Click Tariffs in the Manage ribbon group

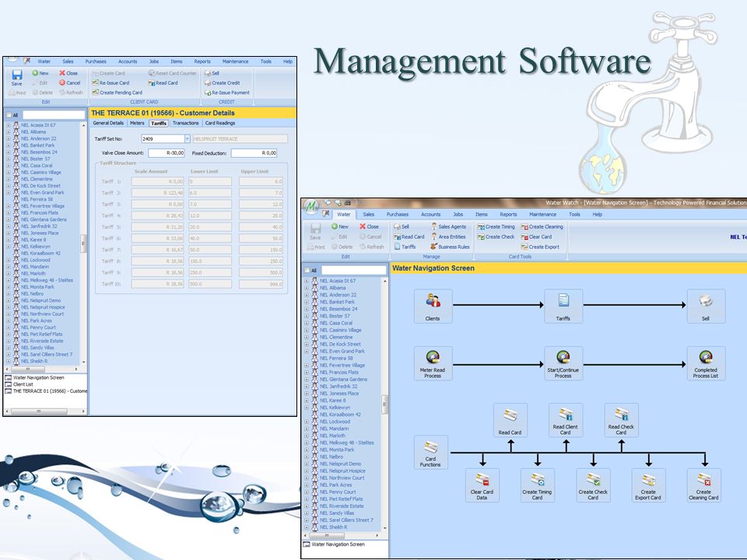coord(405,247)
